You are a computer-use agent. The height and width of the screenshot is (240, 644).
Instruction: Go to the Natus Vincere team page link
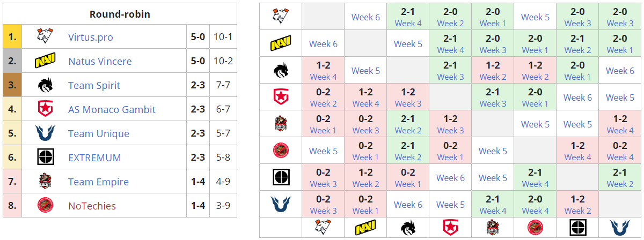(x=100, y=62)
